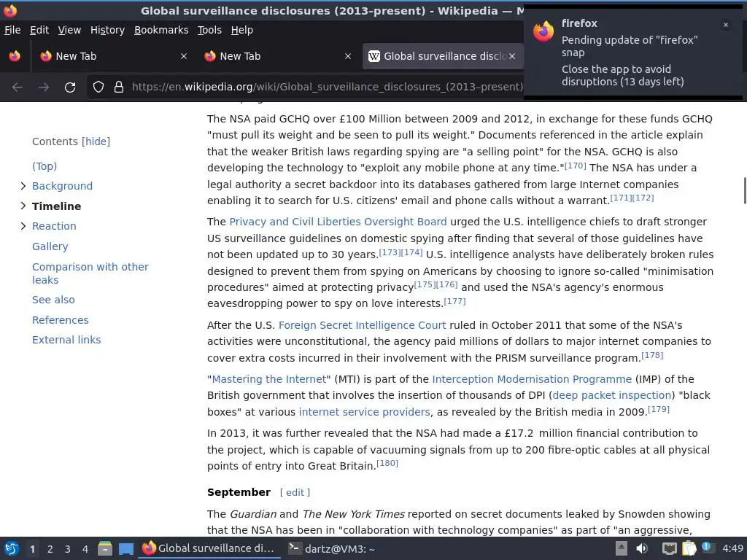Select the Global surveillance disclosures tab
Screen dimensions: 747x560
click(x=443, y=56)
